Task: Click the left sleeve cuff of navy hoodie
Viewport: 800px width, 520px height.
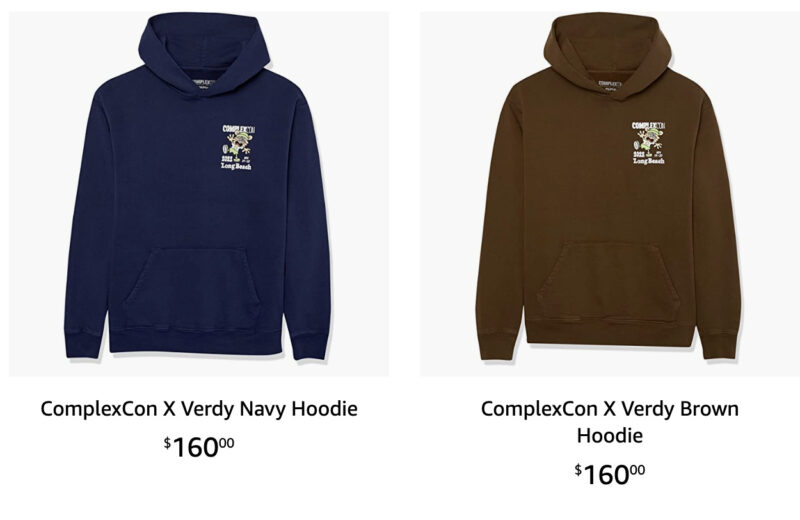Action: (85, 343)
